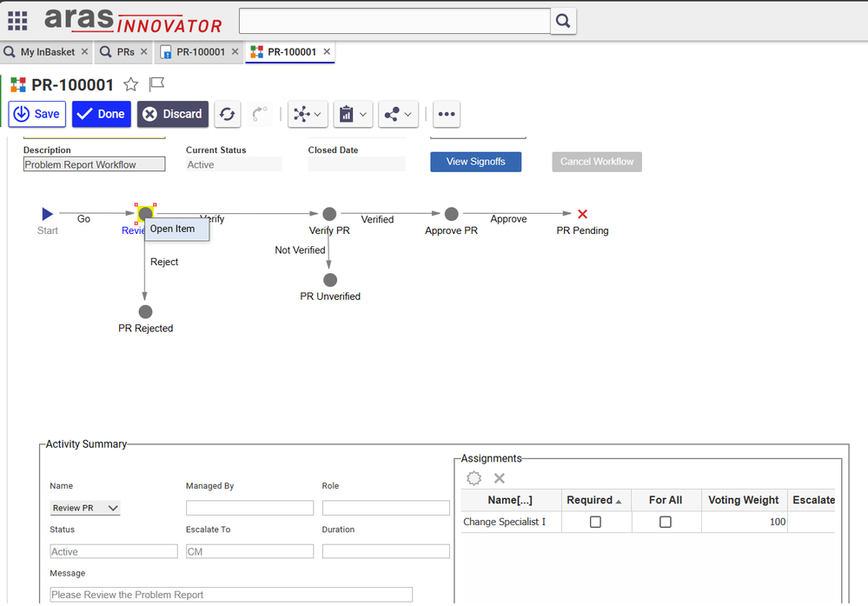868x606 pixels.
Task: Click the Message input field
Action: tap(231, 595)
